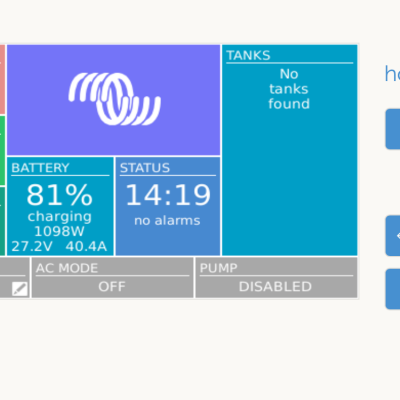Viewport: 400px width, 400px height.
Task: Click the PUMP label header
Action: 219,268
